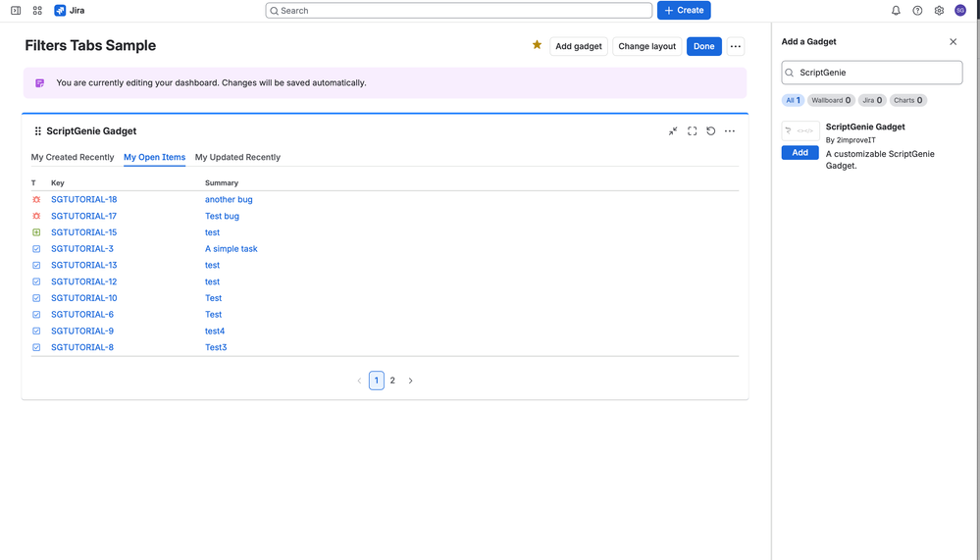Open the 'Test3' summary link
This screenshot has width=980, height=560.
coord(216,347)
